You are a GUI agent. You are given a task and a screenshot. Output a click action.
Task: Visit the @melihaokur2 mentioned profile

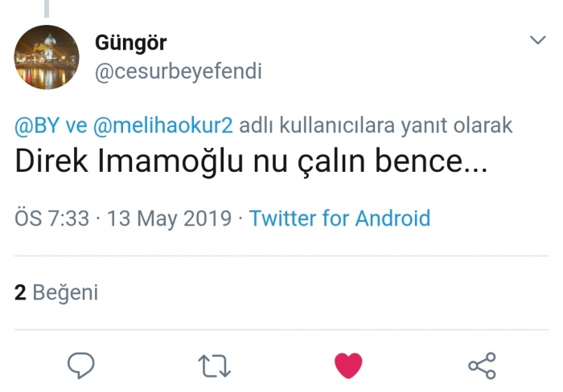pyautogui.click(x=163, y=126)
